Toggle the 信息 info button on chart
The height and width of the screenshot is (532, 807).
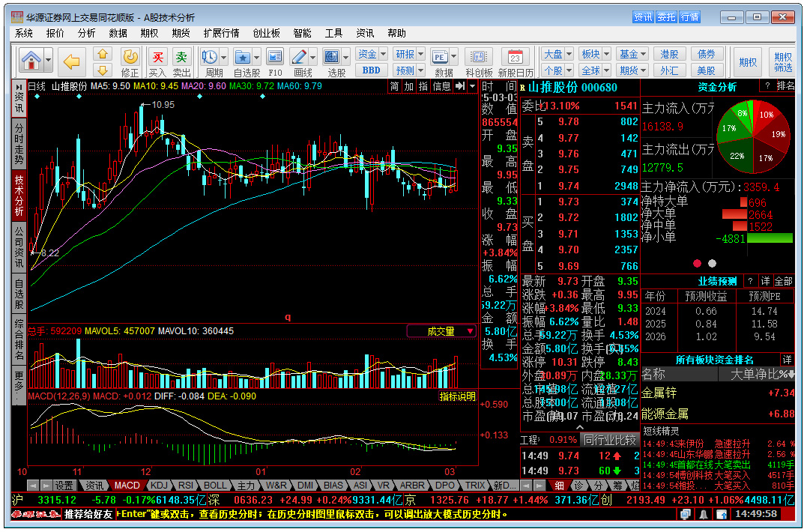coord(441,86)
